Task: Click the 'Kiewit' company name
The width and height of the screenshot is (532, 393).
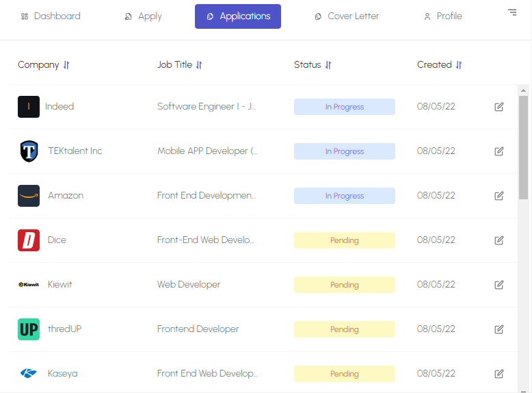Action: (x=59, y=284)
